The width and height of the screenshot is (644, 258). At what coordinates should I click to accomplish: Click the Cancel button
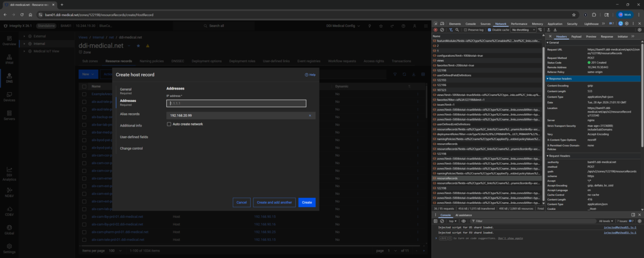[241, 202]
